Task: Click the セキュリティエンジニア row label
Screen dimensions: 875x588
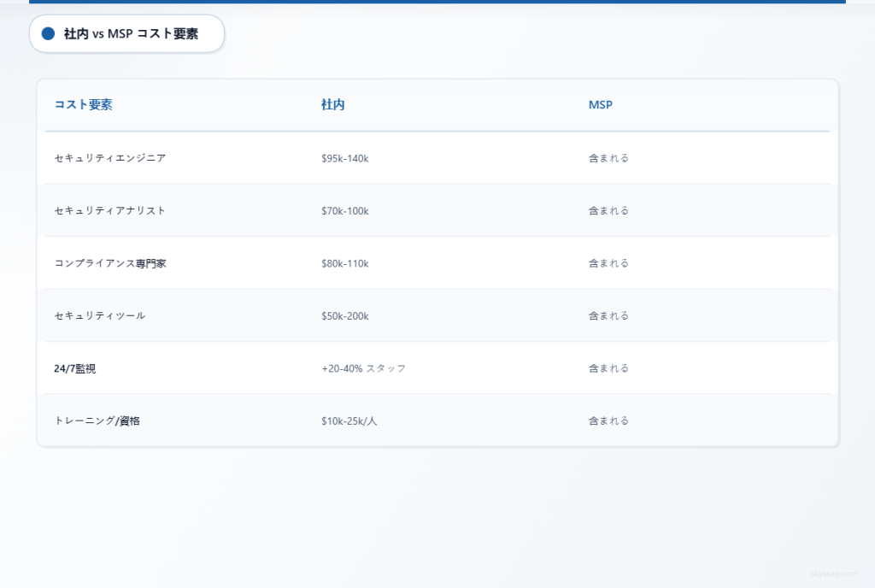Action: coord(110,158)
